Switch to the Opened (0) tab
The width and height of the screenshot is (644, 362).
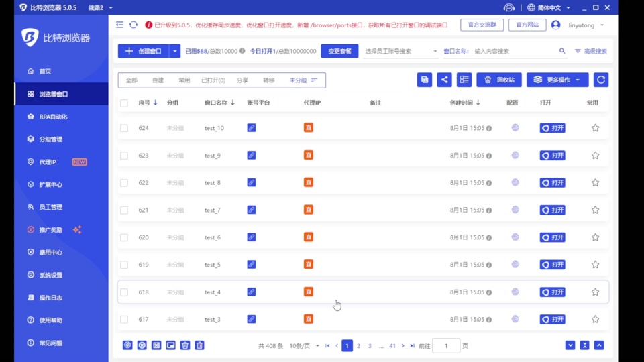coord(213,80)
